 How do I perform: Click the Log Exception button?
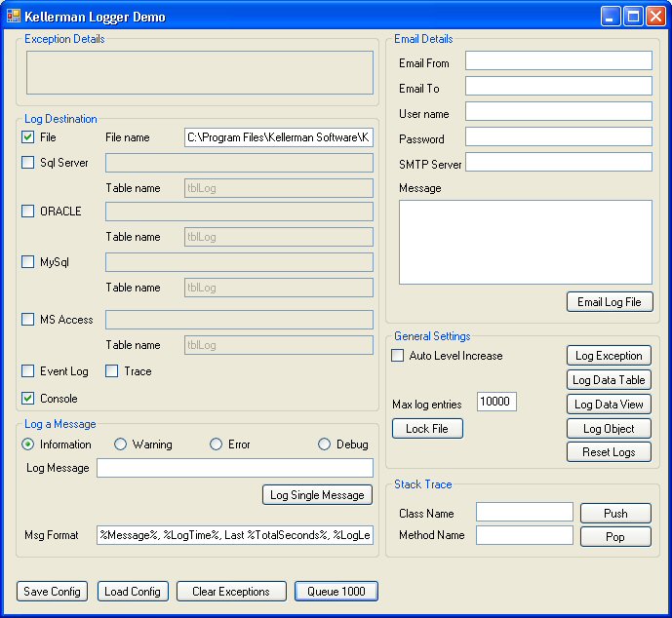tap(609, 356)
